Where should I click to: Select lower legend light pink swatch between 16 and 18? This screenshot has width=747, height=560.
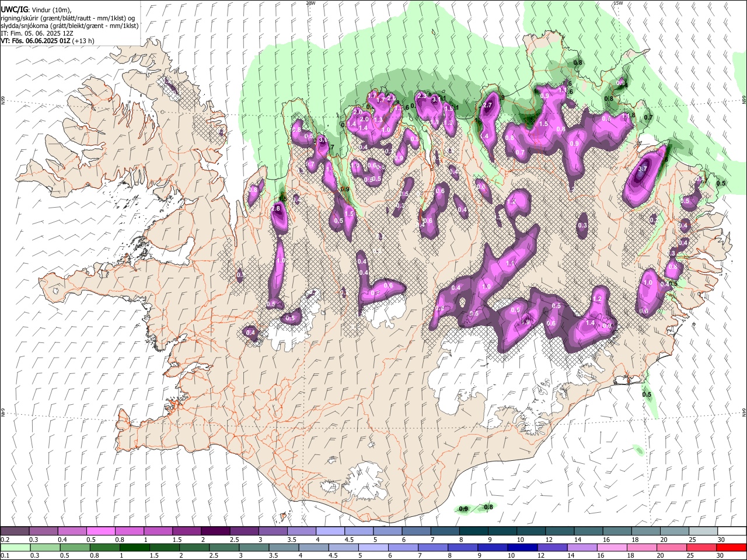(611, 547)
